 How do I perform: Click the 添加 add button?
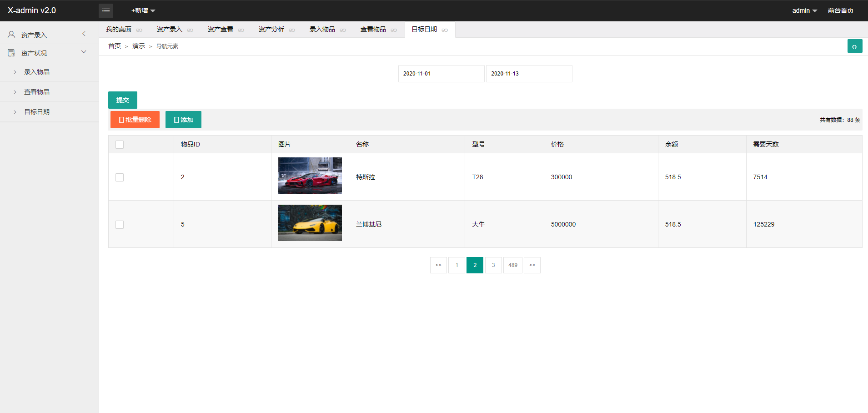(x=183, y=120)
